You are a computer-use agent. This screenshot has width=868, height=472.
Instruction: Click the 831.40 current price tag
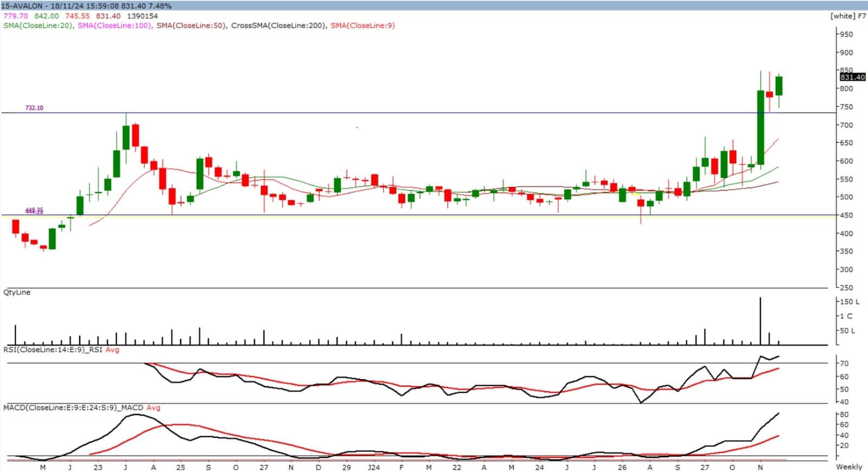(852, 78)
